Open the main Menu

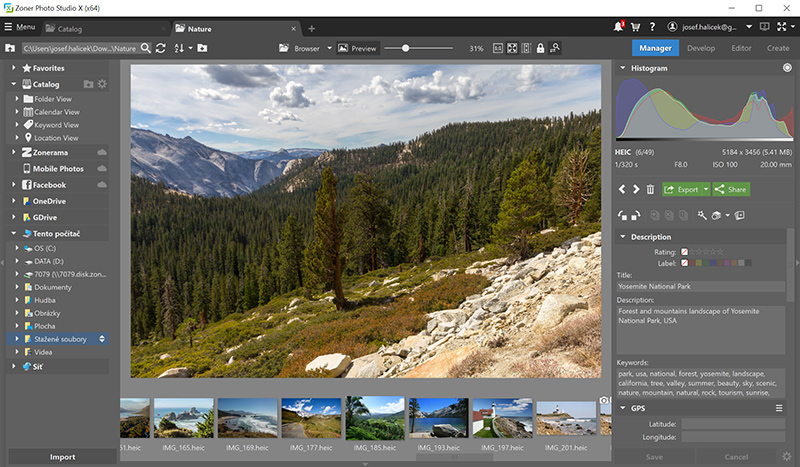20,28
